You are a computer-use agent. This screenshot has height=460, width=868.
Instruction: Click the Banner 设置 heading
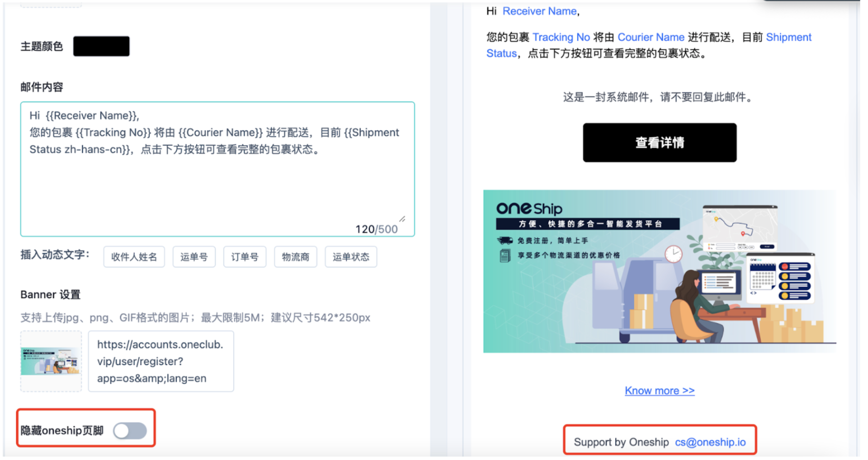[x=50, y=295]
